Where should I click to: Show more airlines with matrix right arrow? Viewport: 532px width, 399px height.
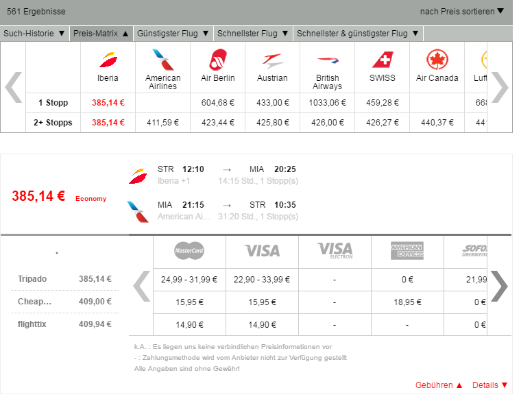coord(500,87)
